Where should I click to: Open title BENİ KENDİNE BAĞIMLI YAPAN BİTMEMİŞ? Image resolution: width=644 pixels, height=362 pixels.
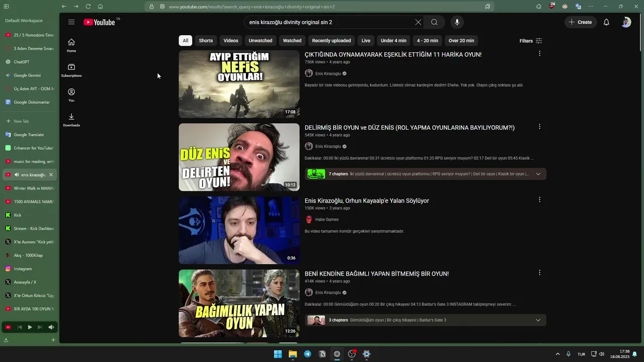[377, 274]
